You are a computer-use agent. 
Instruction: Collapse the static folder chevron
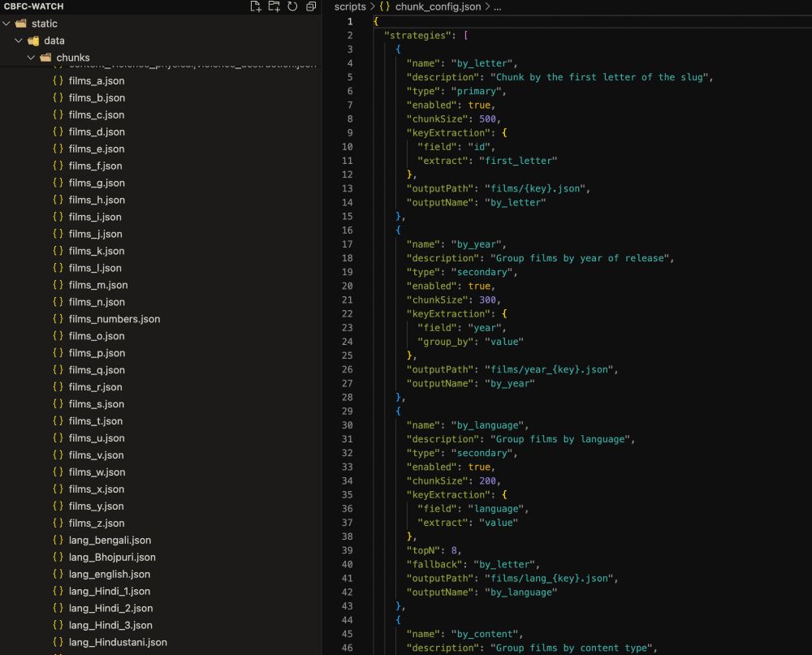6,24
